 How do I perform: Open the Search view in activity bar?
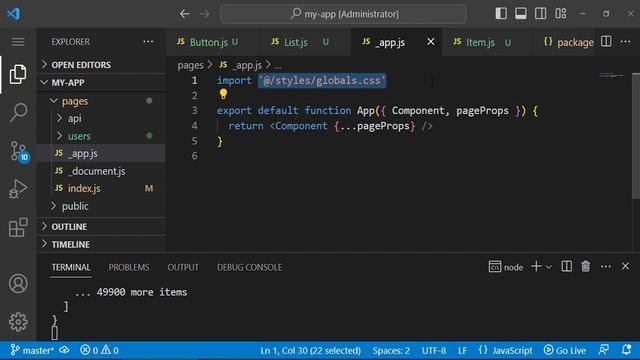tap(18, 112)
